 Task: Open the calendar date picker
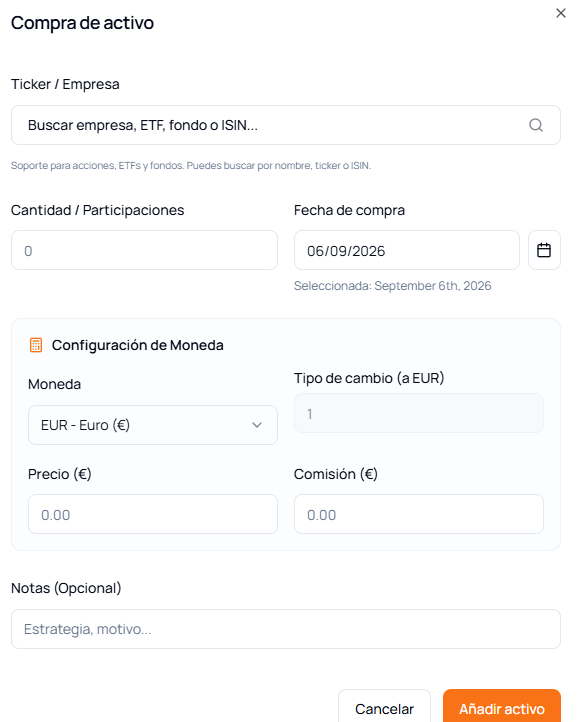(544, 250)
